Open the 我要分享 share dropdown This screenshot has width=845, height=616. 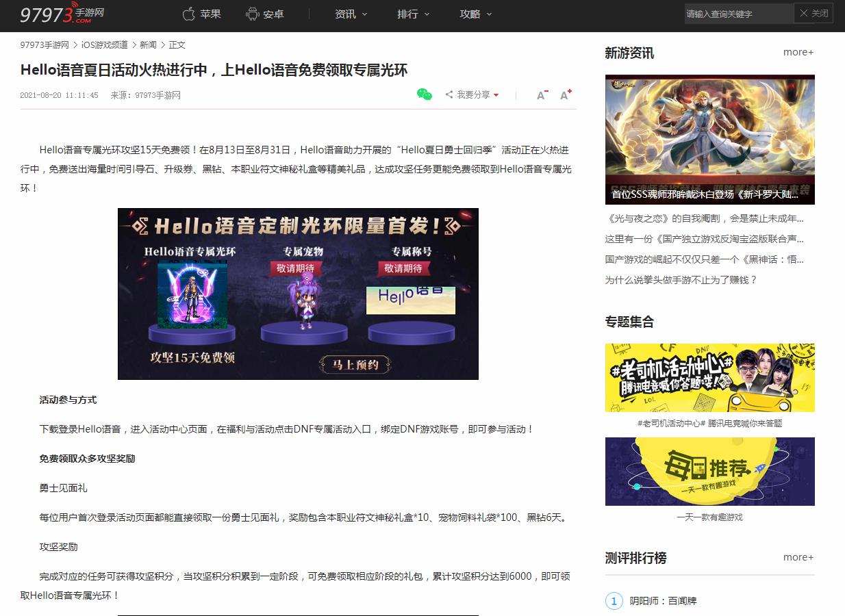point(472,94)
